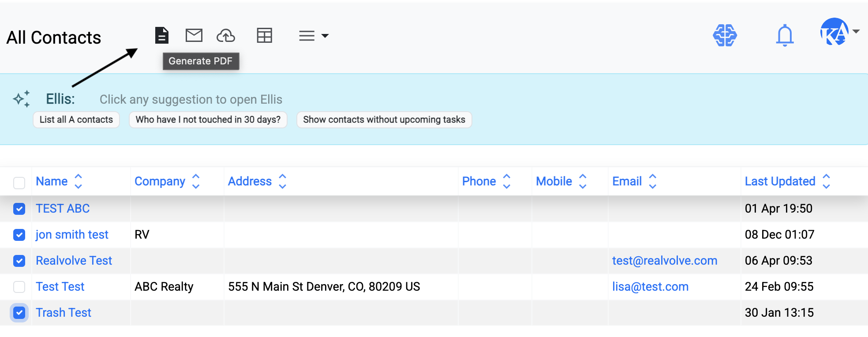This screenshot has width=868, height=337.
Task: Click the envelope email icon in toolbar
Action: coord(194,35)
